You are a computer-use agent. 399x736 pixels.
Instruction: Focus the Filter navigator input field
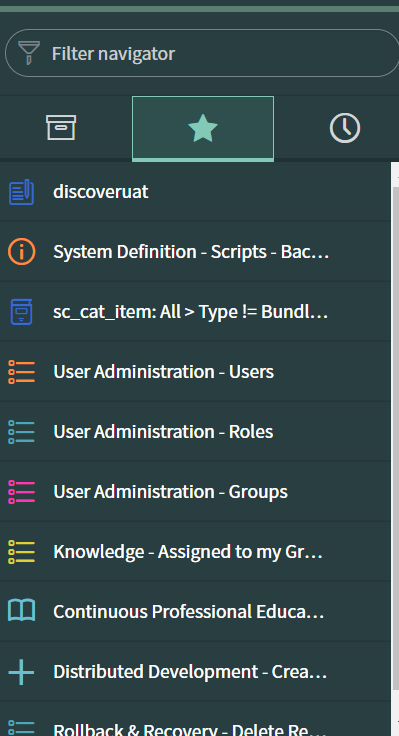[202, 53]
